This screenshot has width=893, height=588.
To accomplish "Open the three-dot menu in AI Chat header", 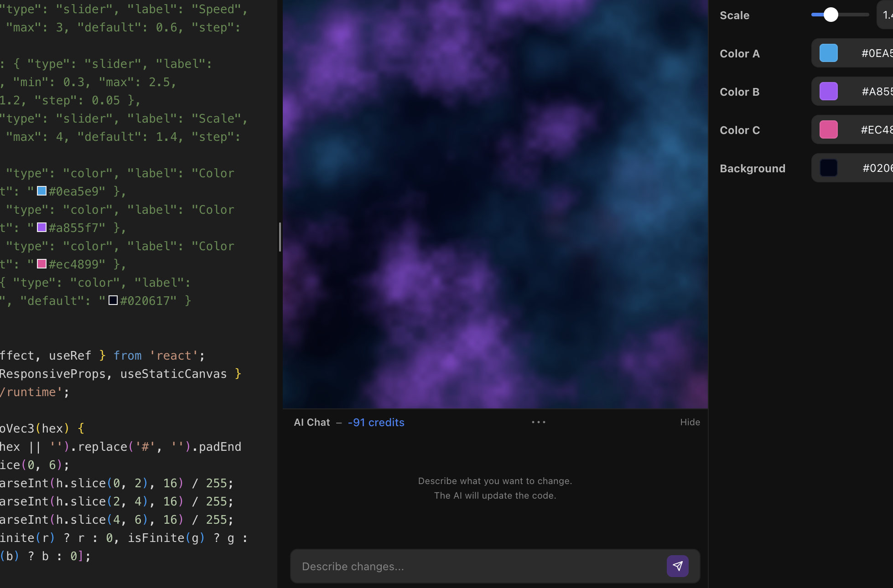I will point(539,422).
